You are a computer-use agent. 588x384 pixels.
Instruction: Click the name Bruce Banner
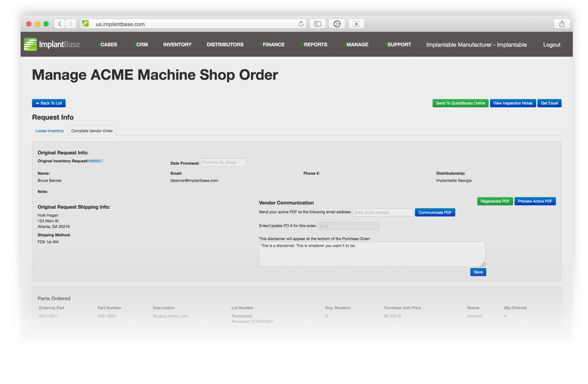(x=49, y=181)
